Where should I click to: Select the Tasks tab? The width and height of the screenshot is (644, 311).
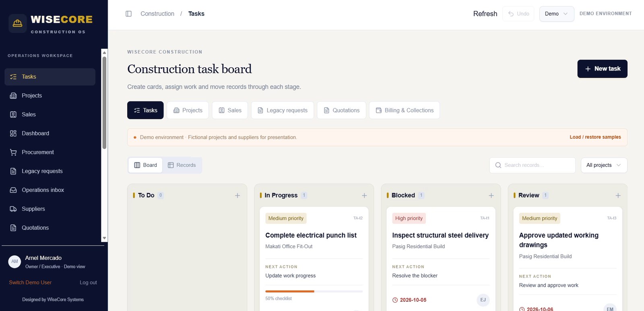coord(145,110)
